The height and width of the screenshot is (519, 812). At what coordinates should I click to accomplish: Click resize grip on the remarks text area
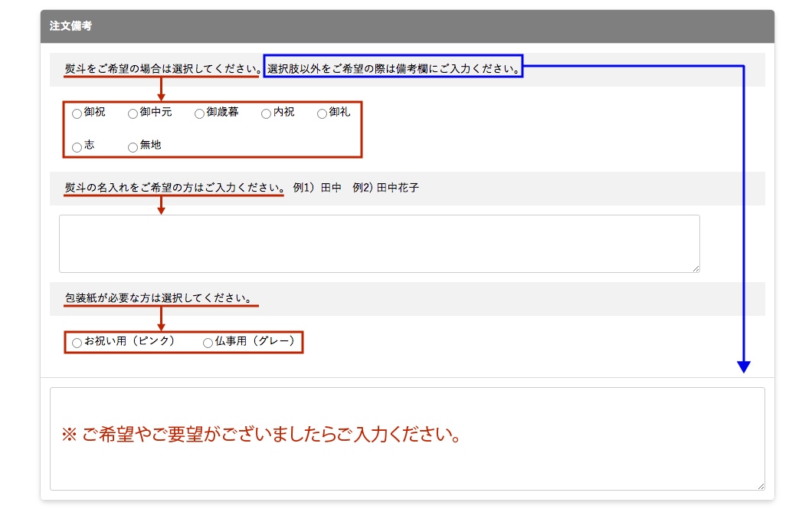(x=761, y=486)
